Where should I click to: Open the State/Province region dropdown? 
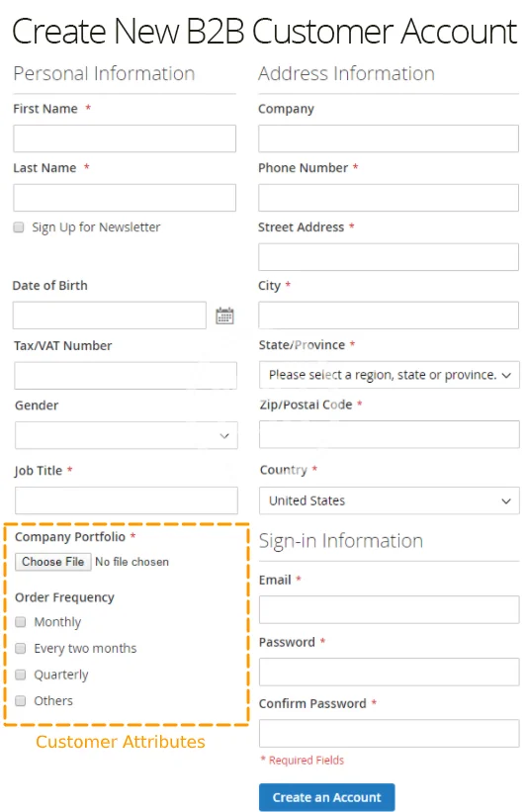click(390, 375)
